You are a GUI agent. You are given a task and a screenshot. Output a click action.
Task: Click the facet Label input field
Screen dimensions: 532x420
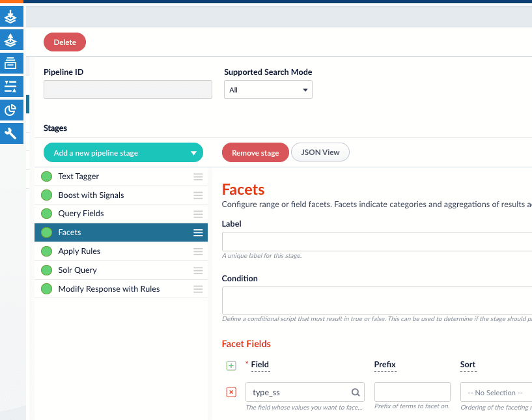tap(376, 242)
